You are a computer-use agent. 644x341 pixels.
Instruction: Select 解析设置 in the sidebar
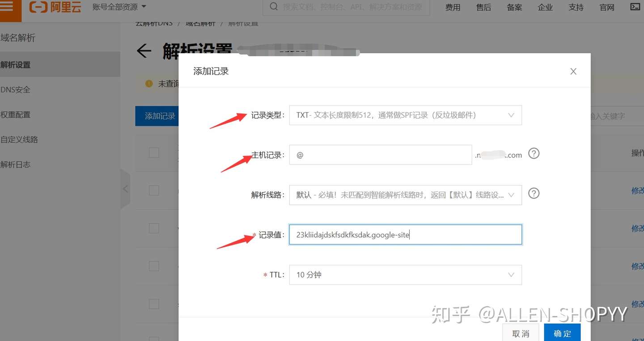coord(60,64)
